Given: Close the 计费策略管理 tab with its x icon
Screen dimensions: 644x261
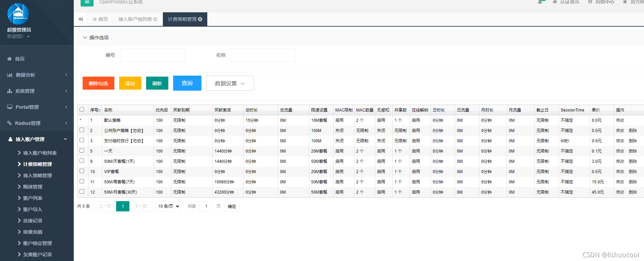Looking at the screenshot, I should click(x=200, y=19).
